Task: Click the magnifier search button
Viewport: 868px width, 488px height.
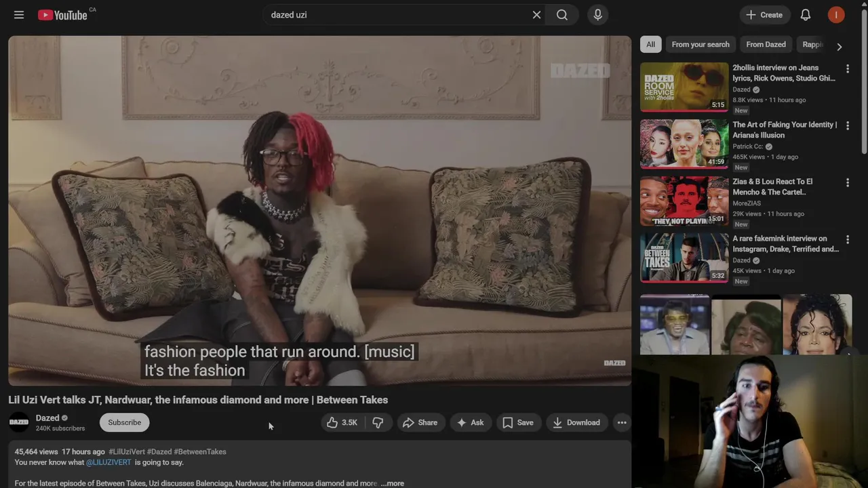Action: (x=562, y=15)
